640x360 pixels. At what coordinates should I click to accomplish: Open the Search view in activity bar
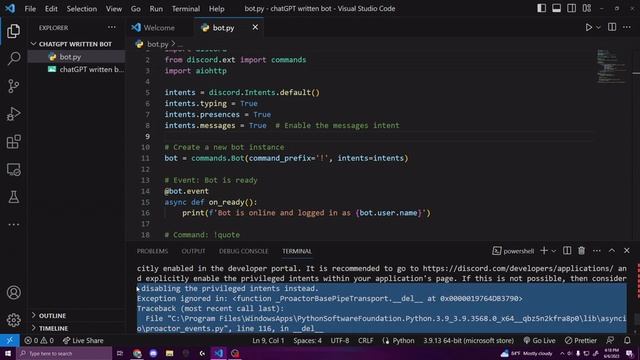(13, 58)
